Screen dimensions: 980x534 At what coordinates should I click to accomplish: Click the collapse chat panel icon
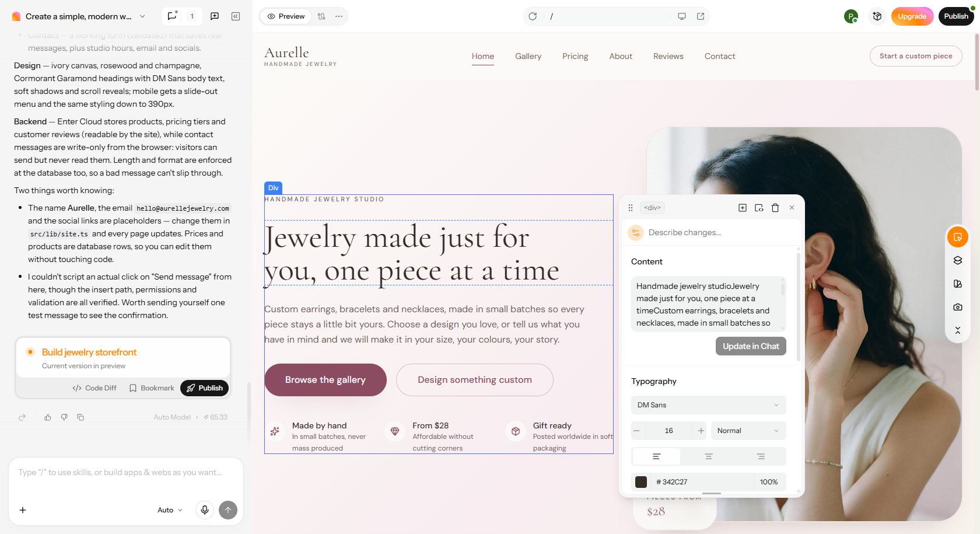pyautogui.click(x=236, y=16)
